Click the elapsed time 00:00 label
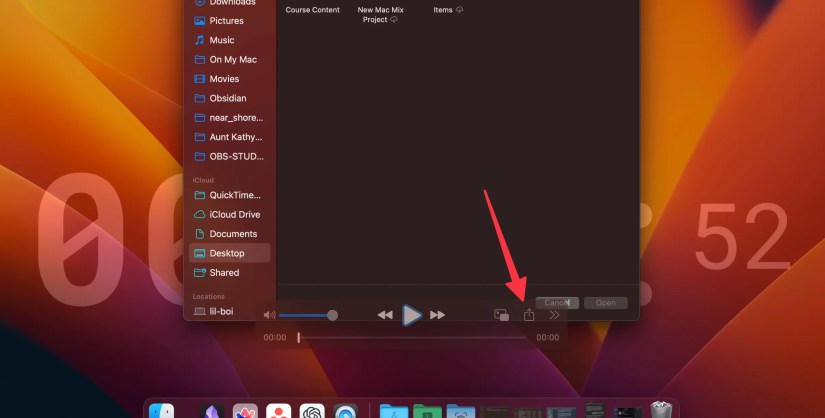The height and width of the screenshot is (418, 825). 275,337
